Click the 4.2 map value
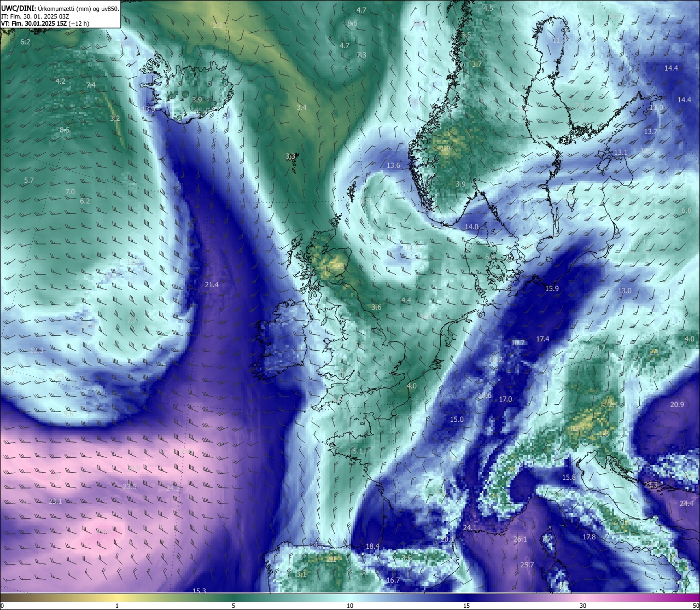700x610 pixels. pos(60,82)
